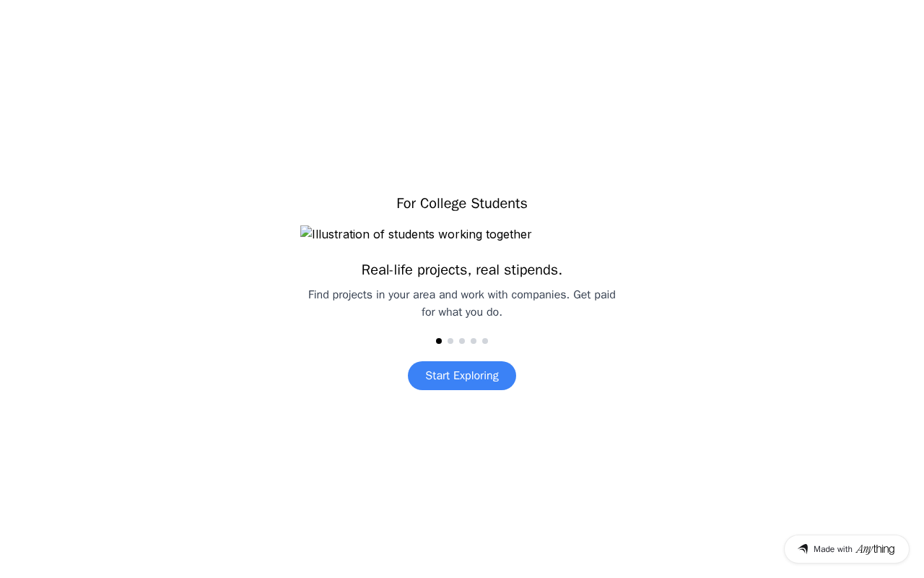Click the 'For College Students' heading
This screenshot has width=924, height=578.
pyautogui.click(x=462, y=203)
